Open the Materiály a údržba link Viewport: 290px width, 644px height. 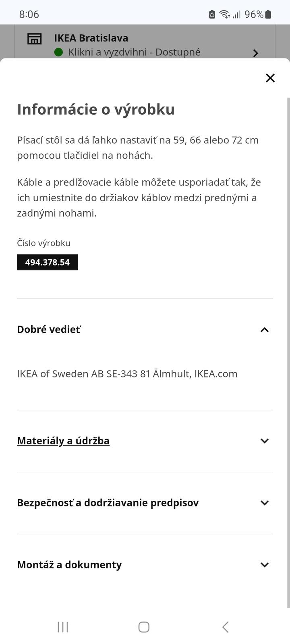(x=63, y=441)
